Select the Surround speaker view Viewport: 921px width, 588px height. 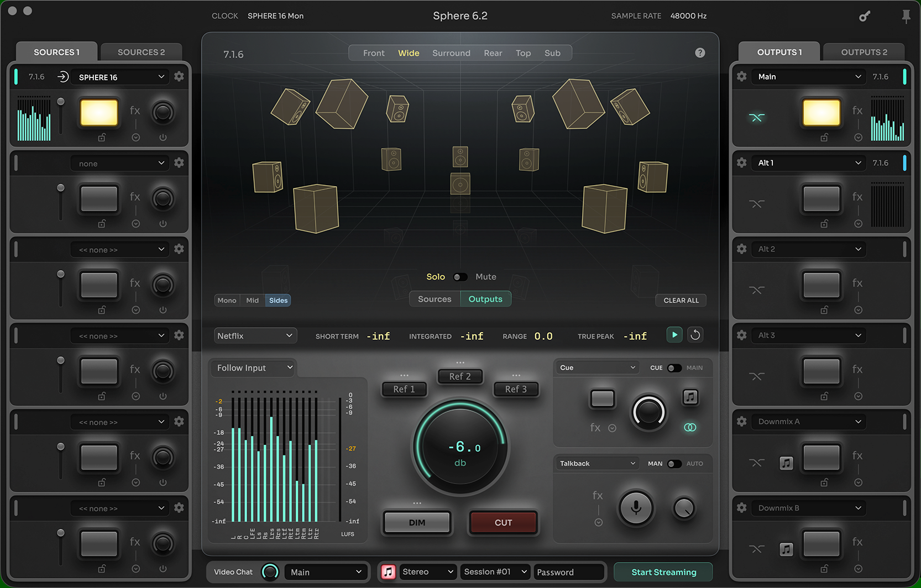coord(451,53)
